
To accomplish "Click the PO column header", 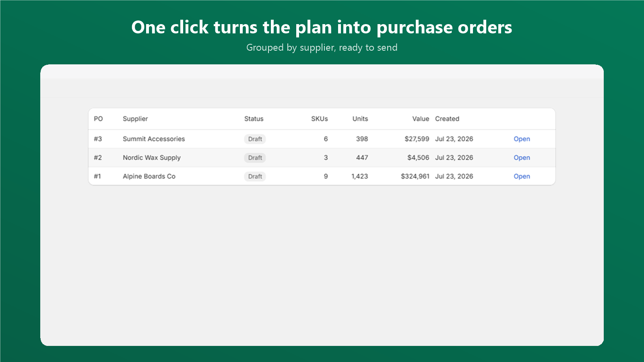I will [x=98, y=119].
